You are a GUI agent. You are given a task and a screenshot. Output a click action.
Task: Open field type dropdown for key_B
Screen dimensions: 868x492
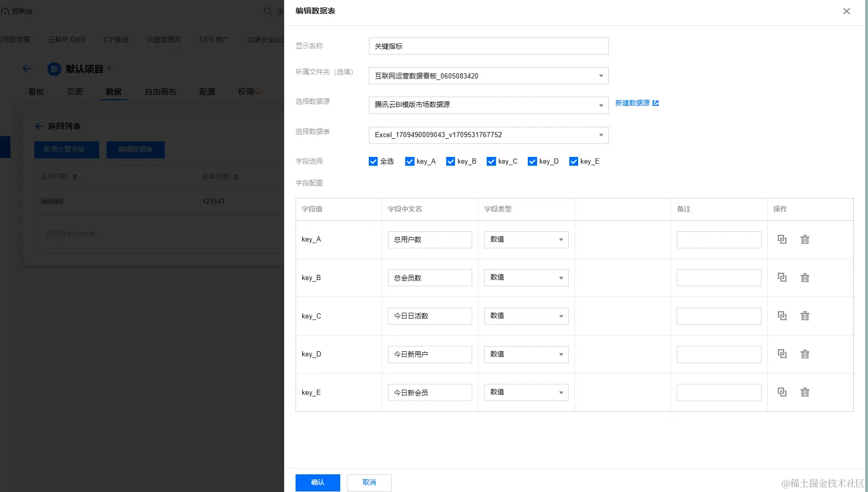click(526, 277)
